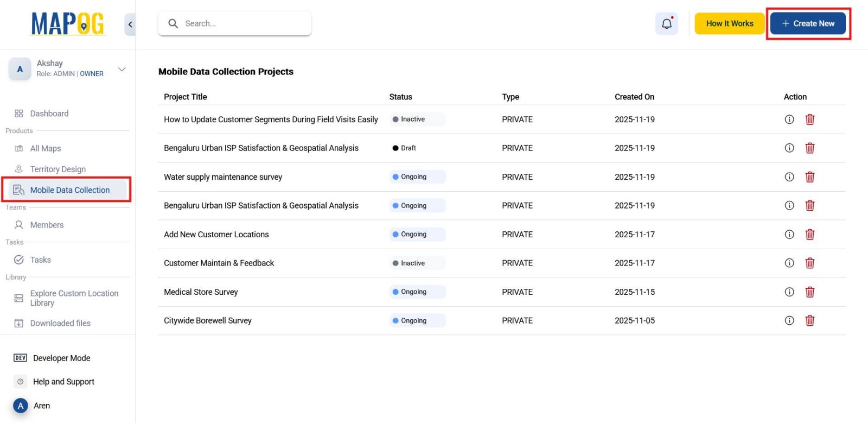Delete Add New Customer Locations project
Screen dimensions: 868x423
coord(810,234)
